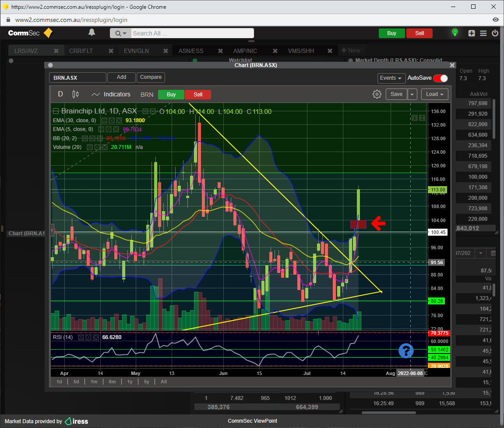
Task: Click the blue help question mark icon
Action: coord(406,350)
